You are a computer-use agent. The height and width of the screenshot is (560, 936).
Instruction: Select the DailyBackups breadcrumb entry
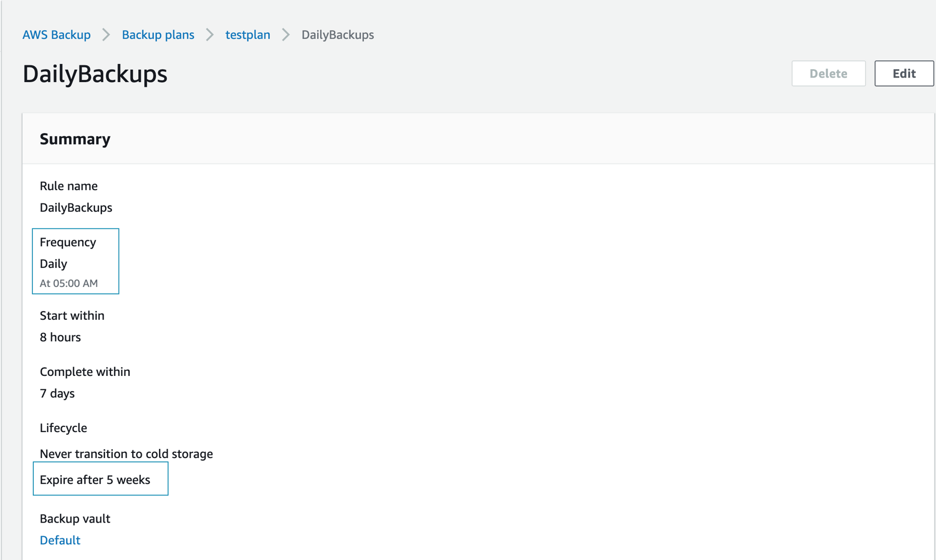click(337, 34)
